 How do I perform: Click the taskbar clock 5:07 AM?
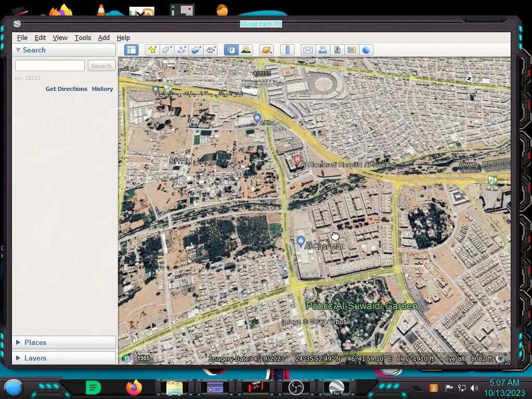click(504, 382)
